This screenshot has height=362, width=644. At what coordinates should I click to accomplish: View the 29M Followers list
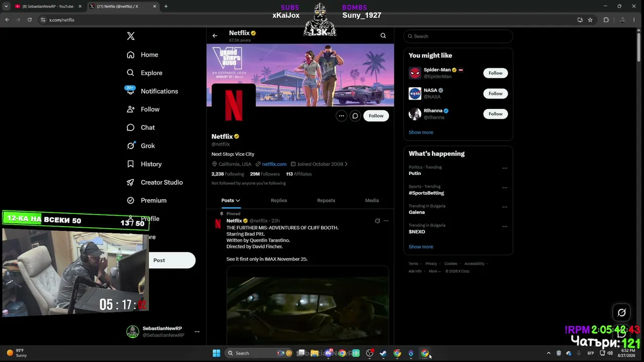tap(265, 174)
